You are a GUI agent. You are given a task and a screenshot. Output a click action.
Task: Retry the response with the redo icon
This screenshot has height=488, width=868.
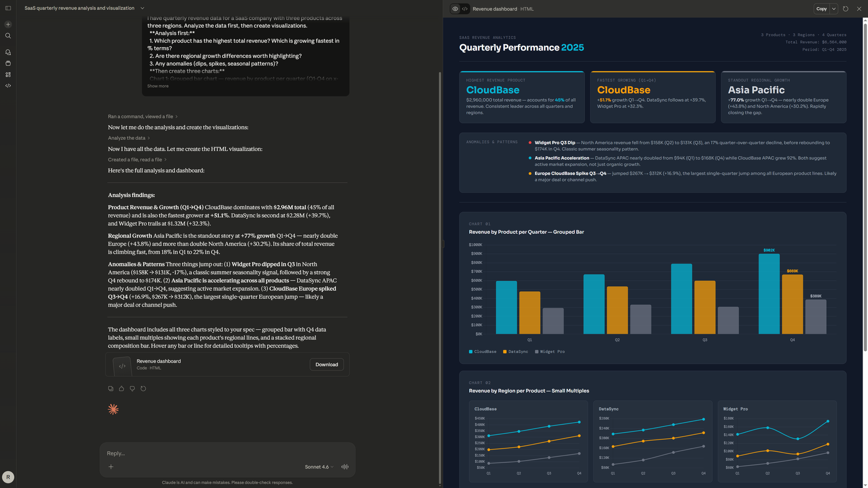click(143, 388)
